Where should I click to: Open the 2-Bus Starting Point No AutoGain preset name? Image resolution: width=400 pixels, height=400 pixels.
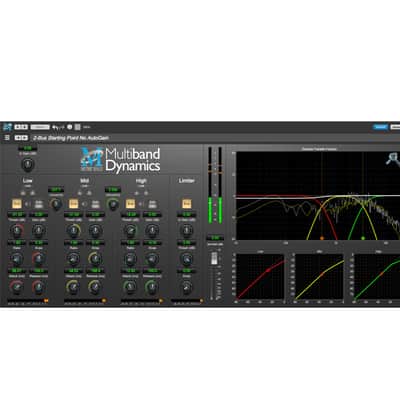click(x=71, y=138)
